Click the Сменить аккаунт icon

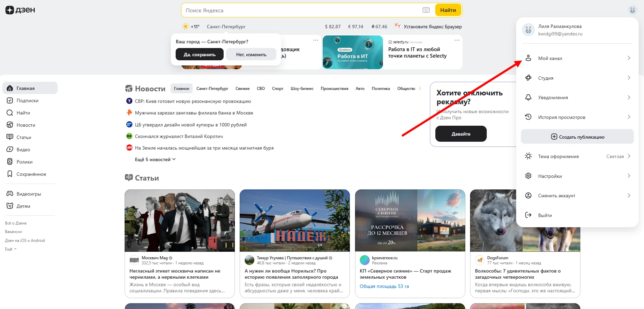tap(528, 196)
